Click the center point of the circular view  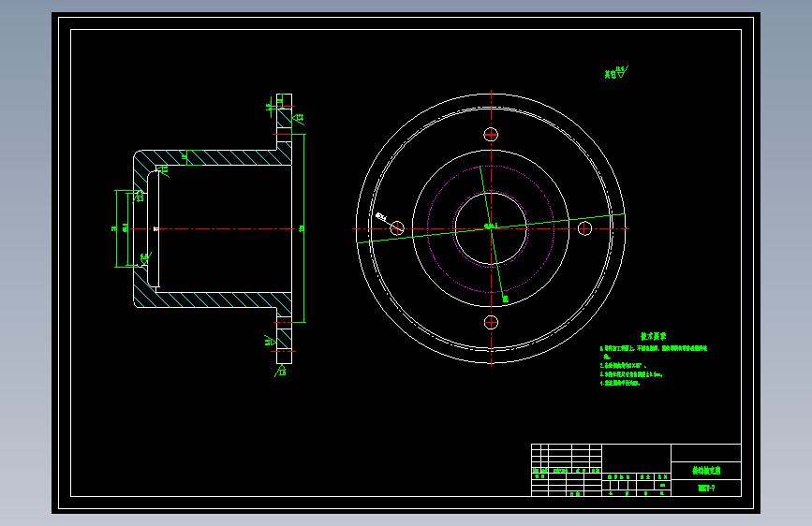[491, 228]
